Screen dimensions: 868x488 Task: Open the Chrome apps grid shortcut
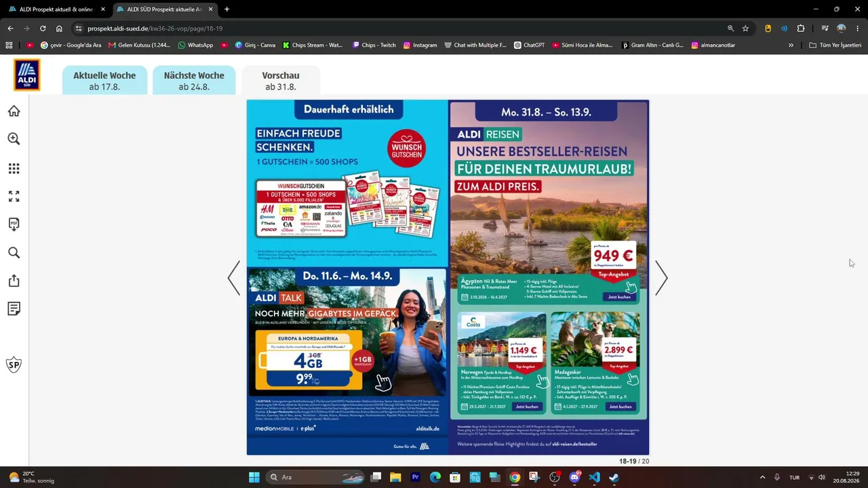tap(9, 45)
